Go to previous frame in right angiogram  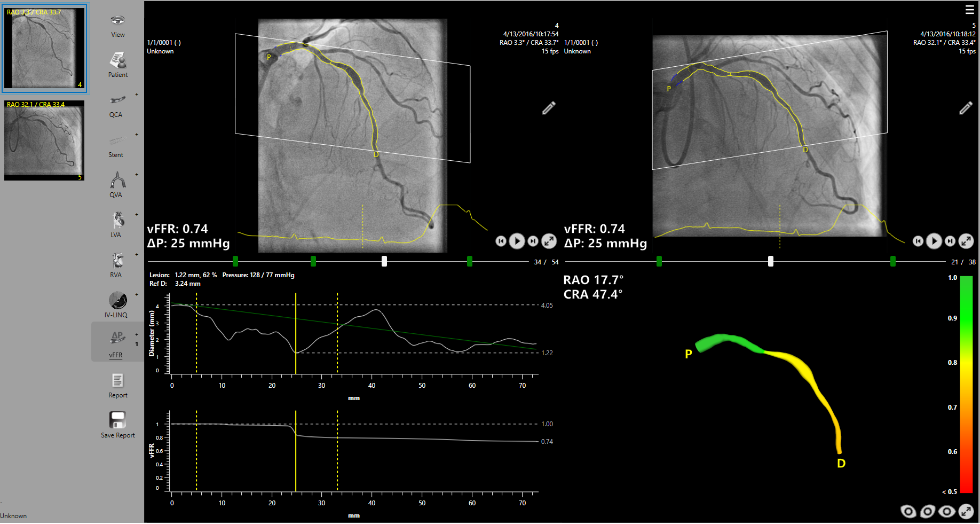(x=918, y=241)
